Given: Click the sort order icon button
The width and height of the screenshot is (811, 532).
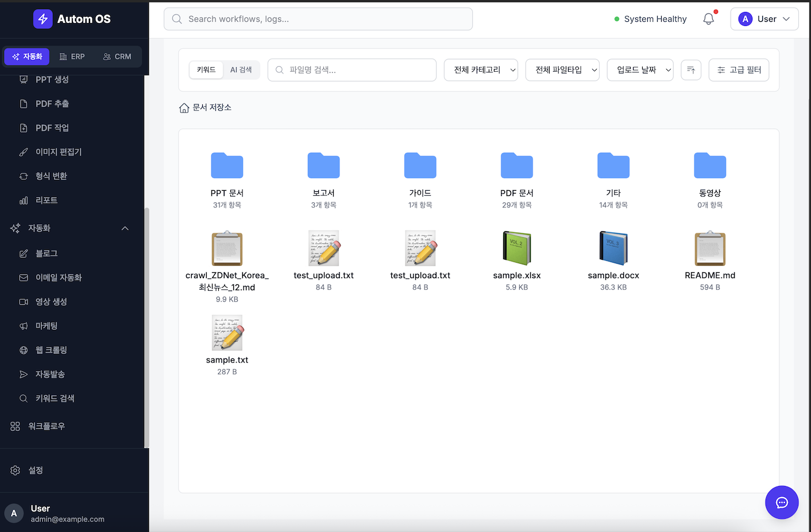Looking at the screenshot, I should (x=690, y=70).
